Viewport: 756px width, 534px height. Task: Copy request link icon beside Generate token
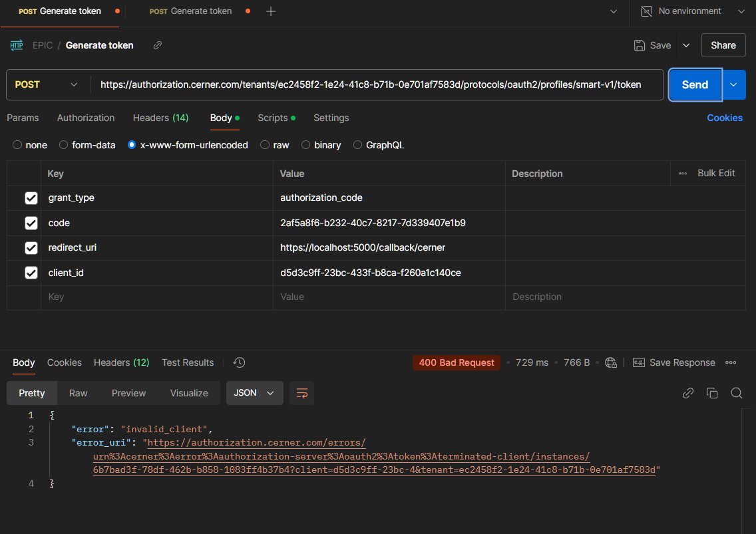point(158,45)
